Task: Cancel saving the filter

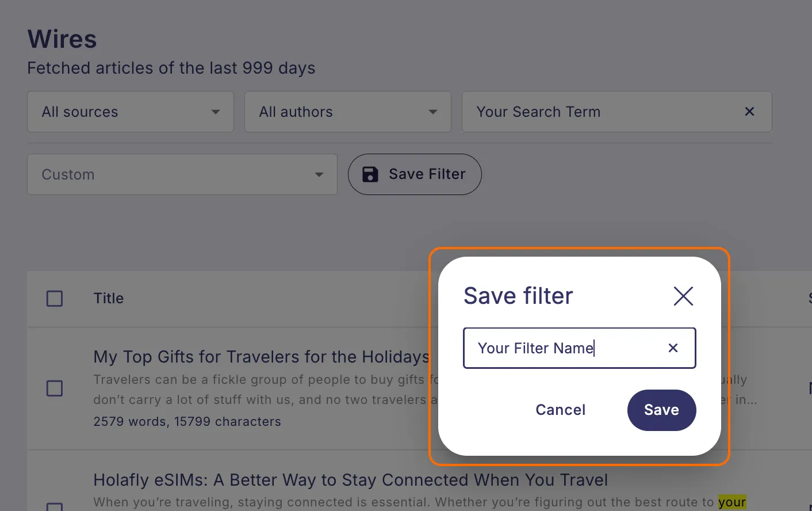Action: [561, 410]
